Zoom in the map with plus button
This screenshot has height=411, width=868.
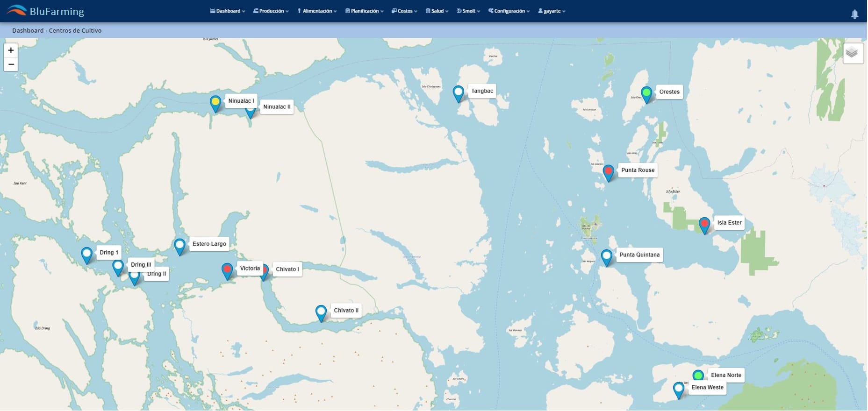[x=11, y=50]
